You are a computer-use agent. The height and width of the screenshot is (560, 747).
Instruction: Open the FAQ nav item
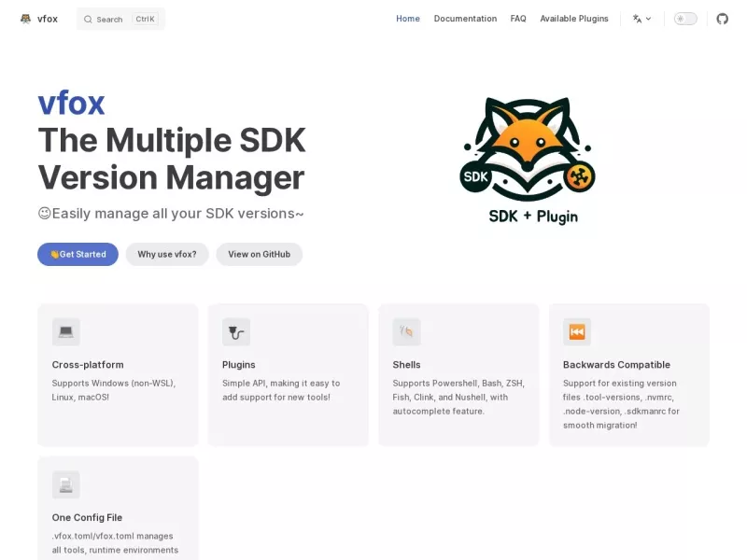(518, 19)
